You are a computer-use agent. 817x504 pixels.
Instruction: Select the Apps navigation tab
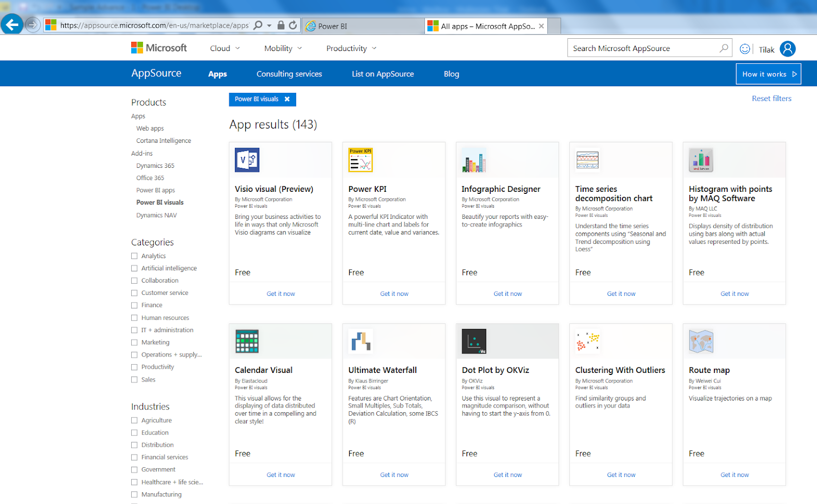[218, 74]
